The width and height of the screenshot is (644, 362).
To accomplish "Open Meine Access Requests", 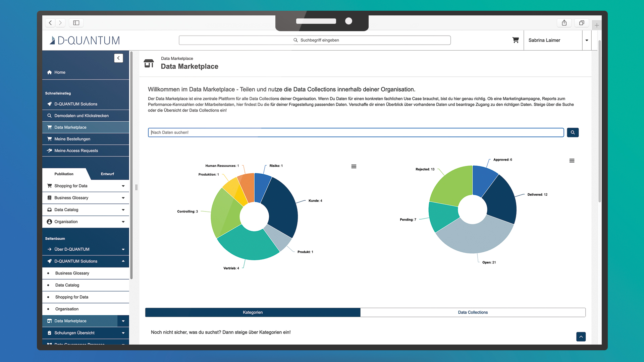I will tap(76, 151).
